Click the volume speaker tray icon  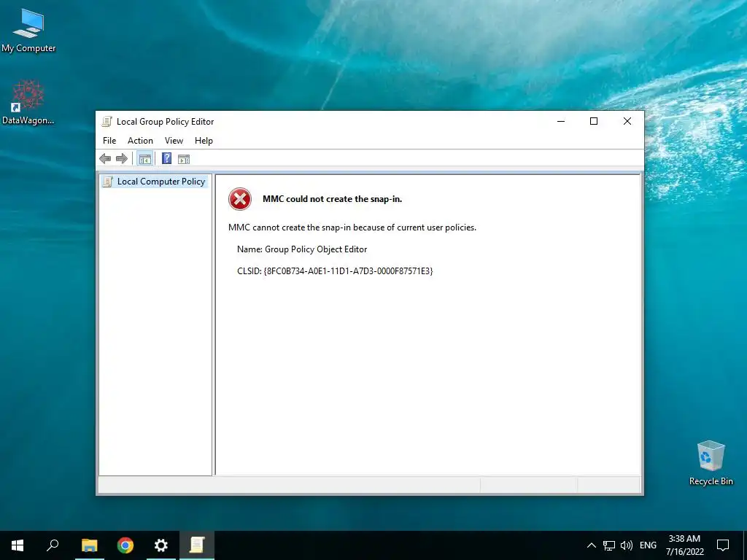pos(627,545)
